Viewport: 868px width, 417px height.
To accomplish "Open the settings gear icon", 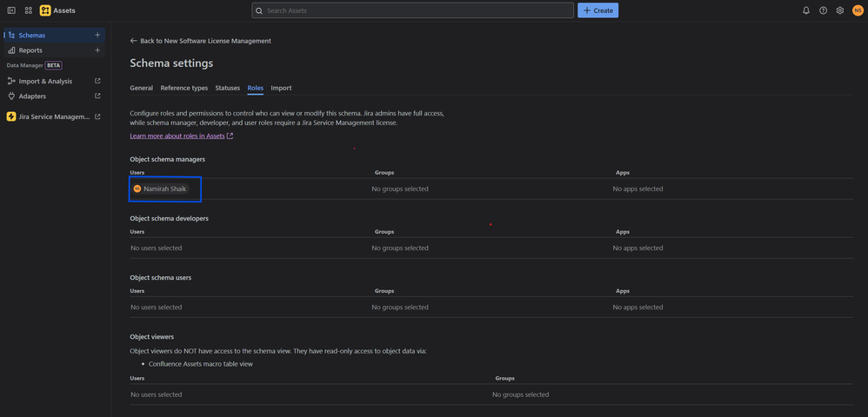I will point(840,10).
